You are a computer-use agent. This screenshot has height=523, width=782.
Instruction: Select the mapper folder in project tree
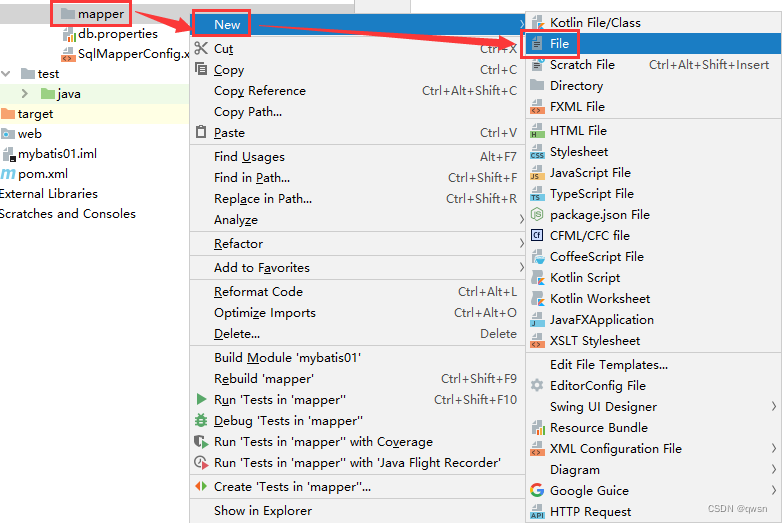[x=92, y=14]
